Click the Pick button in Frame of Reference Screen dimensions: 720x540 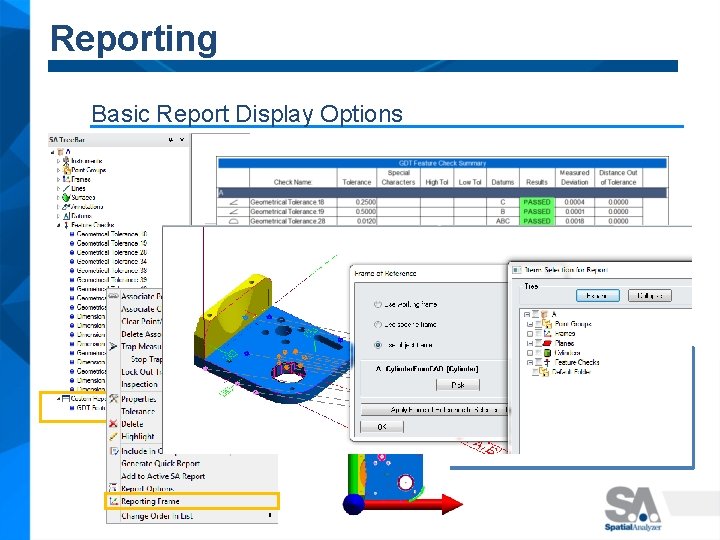(457, 385)
